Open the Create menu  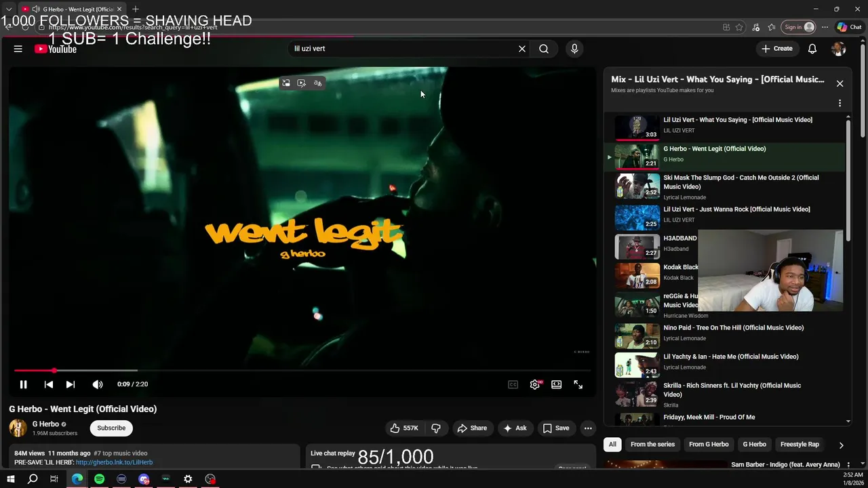pos(777,49)
